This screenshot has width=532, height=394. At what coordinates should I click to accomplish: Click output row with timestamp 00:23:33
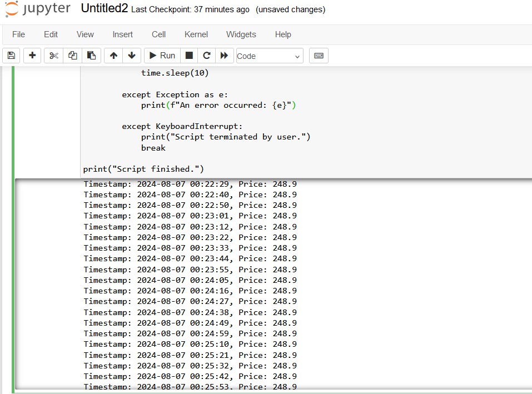[190, 248]
